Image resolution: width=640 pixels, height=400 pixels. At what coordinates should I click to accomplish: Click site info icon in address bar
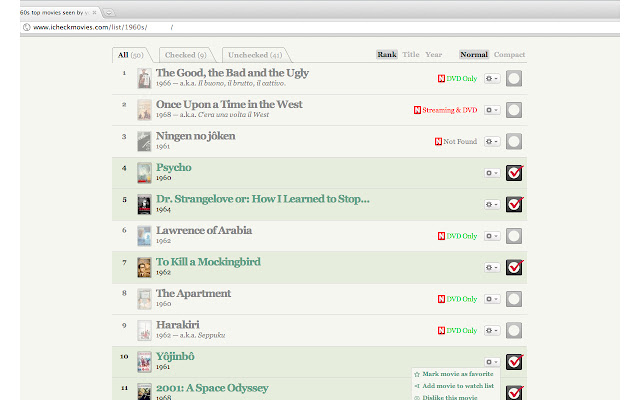tap(27, 27)
